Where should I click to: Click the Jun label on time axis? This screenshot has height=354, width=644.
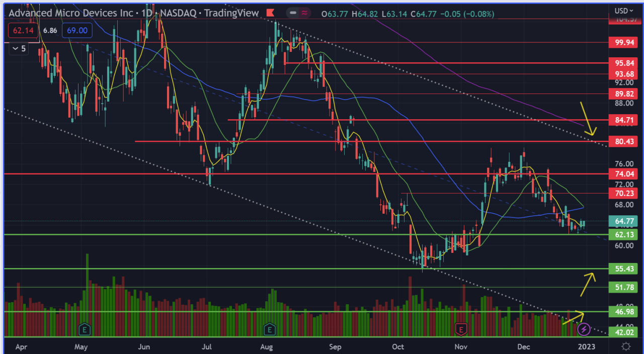click(144, 346)
